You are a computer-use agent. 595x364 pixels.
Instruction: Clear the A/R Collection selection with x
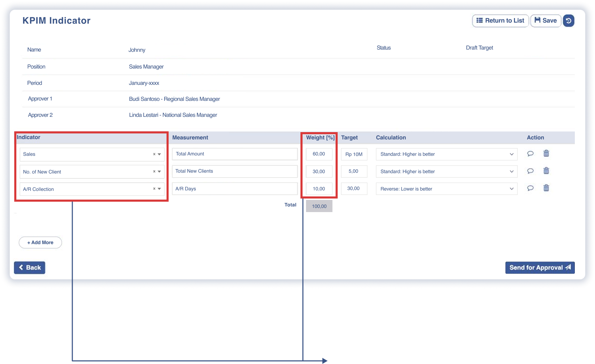[154, 189]
